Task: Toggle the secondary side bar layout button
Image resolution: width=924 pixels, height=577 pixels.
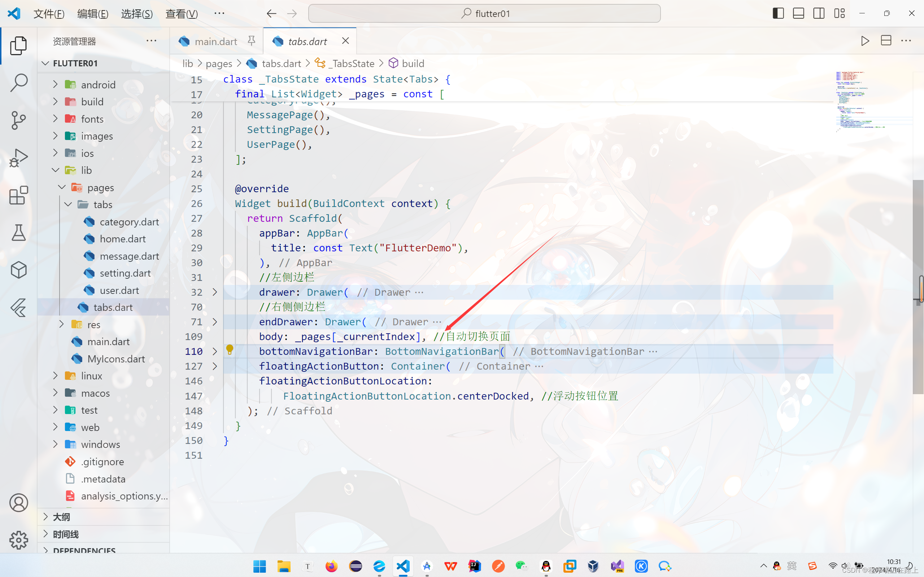Action: coord(819,13)
